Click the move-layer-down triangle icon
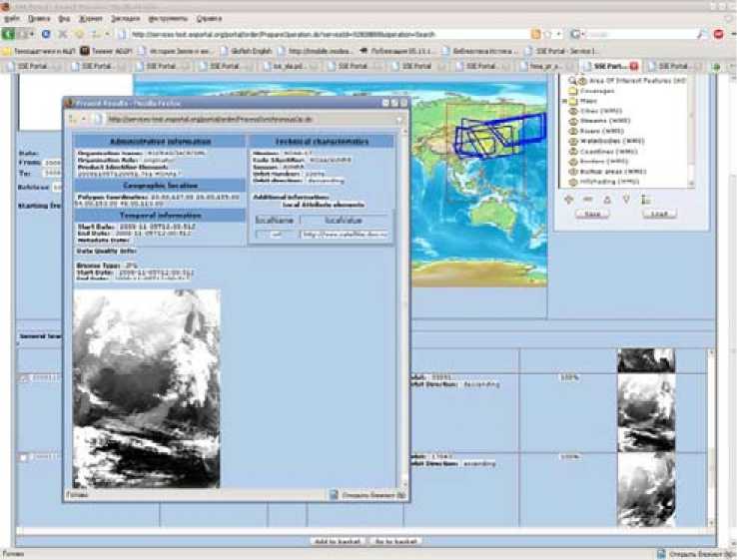Viewport: 737px width, 560px height. (x=626, y=200)
